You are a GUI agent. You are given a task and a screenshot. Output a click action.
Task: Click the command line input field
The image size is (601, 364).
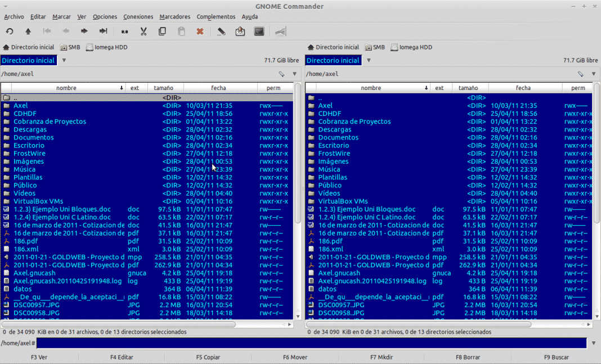tap(312, 343)
